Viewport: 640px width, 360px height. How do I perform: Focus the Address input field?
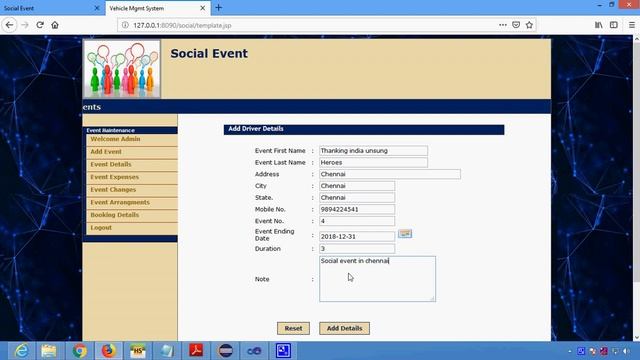(390, 174)
